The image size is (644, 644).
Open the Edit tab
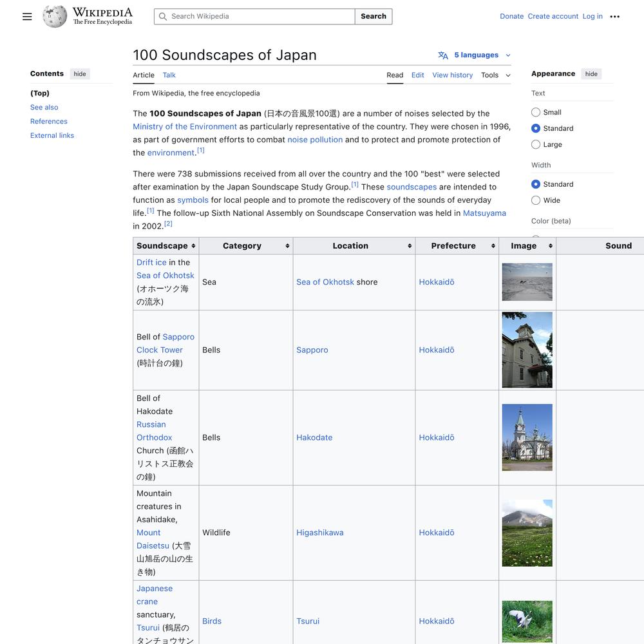[x=417, y=75]
